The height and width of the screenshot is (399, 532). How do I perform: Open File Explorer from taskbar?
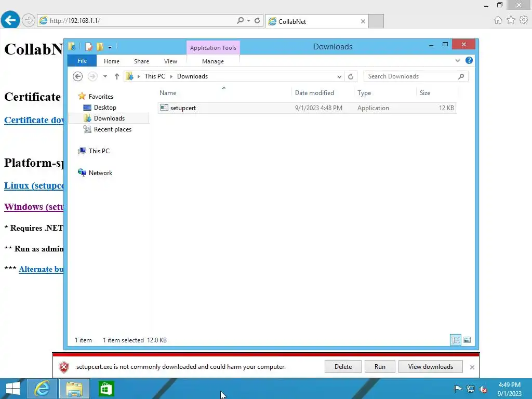[x=74, y=389]
